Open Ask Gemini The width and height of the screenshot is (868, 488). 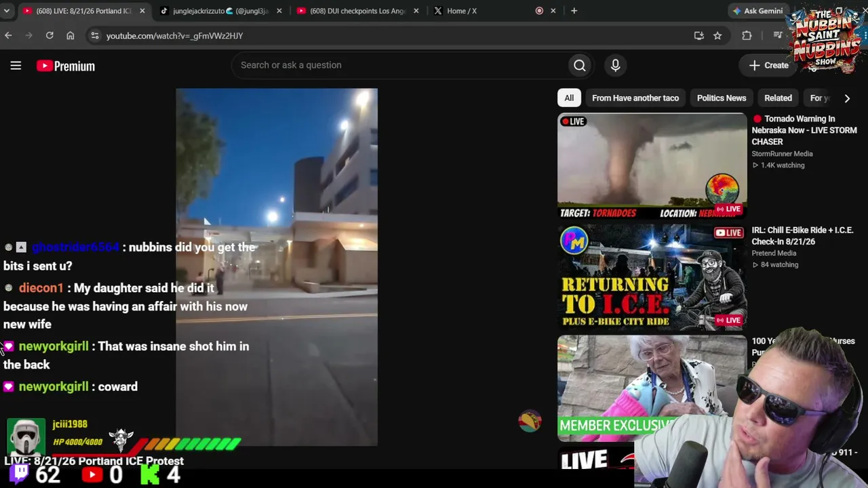click(757, 11)
